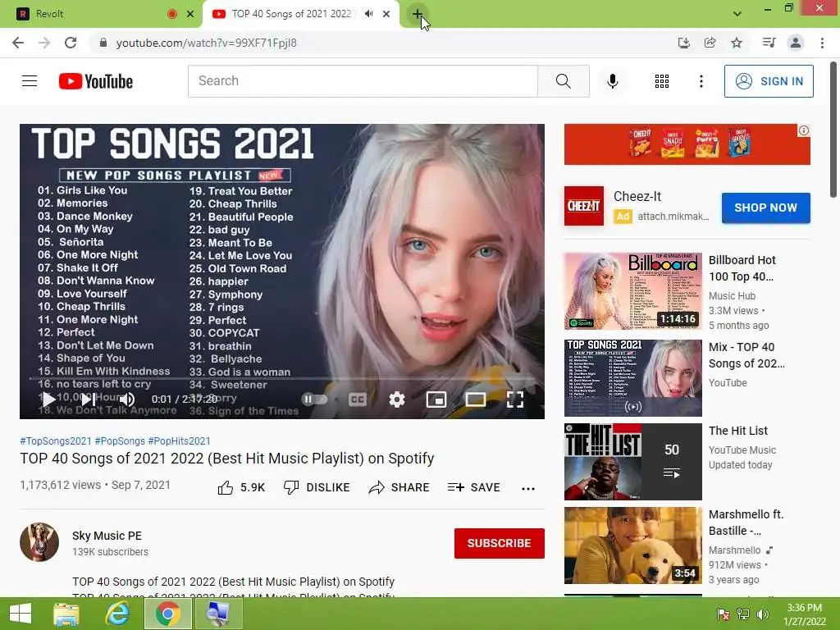Share this page icon in address bar

(710, 43)
